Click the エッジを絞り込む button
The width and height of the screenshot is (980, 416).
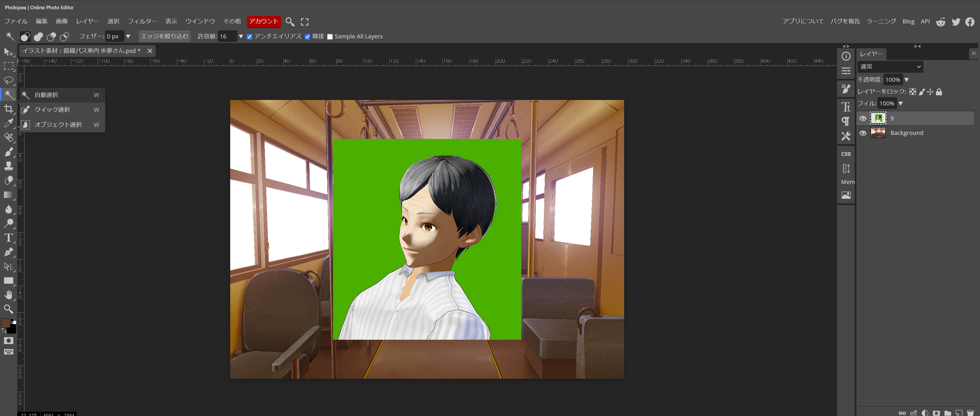164,36
